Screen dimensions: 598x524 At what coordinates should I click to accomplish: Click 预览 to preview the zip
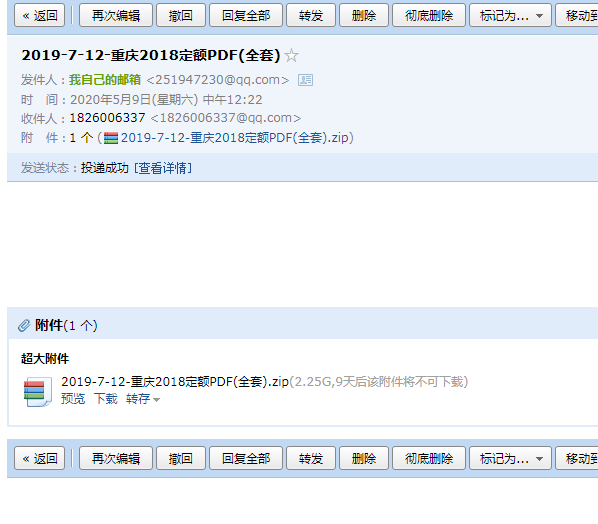coord(73,399)
